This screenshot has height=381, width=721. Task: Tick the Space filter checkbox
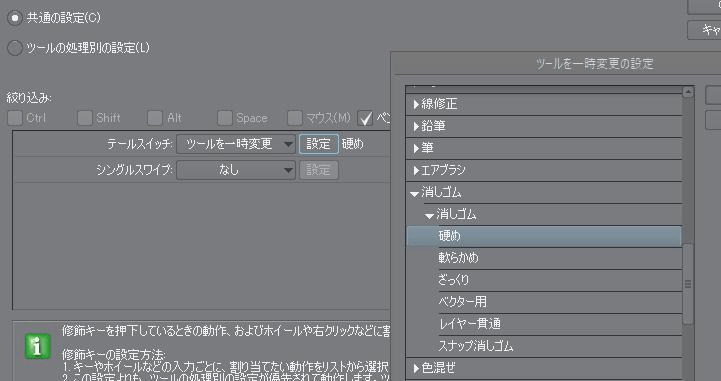pyautogui.click(x=224, y=118)
